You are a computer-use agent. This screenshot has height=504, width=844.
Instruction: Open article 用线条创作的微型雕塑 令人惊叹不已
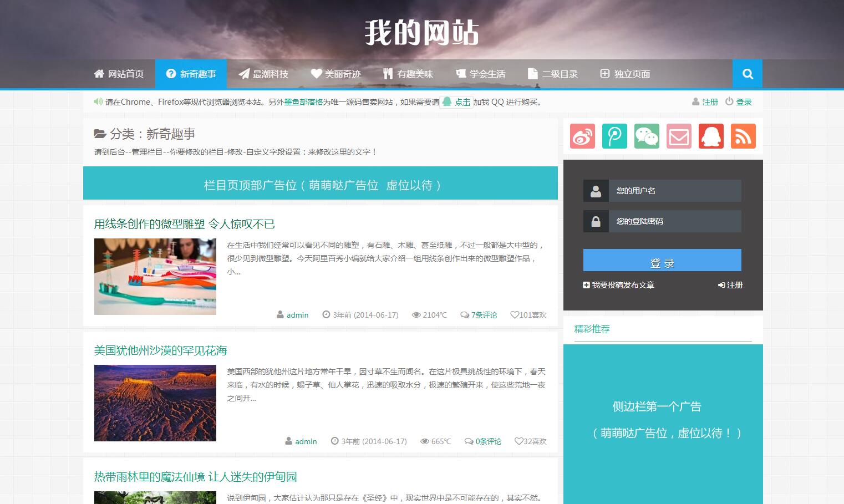185,224
